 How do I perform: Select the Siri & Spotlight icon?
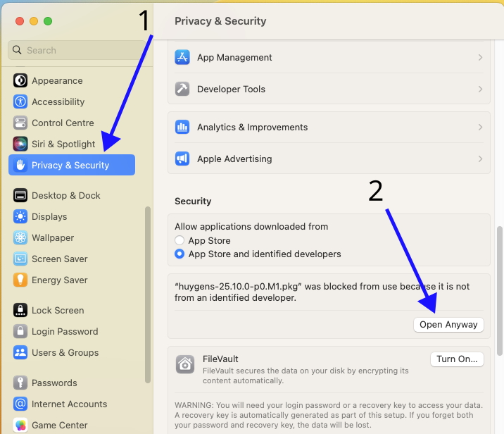click(20, 144)
